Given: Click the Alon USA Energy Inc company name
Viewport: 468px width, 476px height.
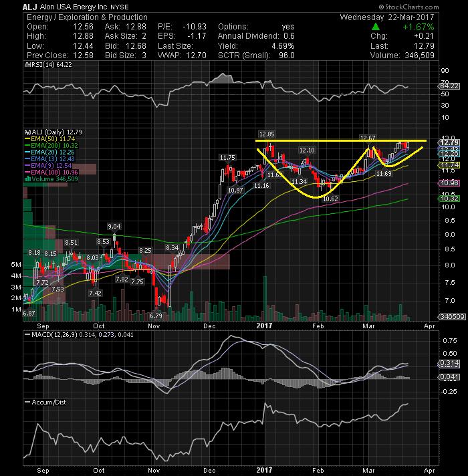Looking at the screenshot, I should (74, 7).
